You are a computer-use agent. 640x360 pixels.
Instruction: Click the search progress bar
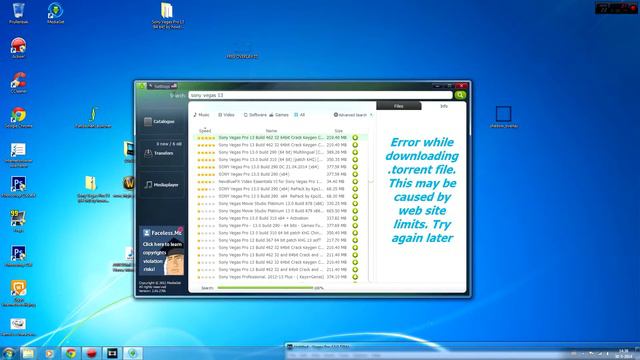[265, 288]
